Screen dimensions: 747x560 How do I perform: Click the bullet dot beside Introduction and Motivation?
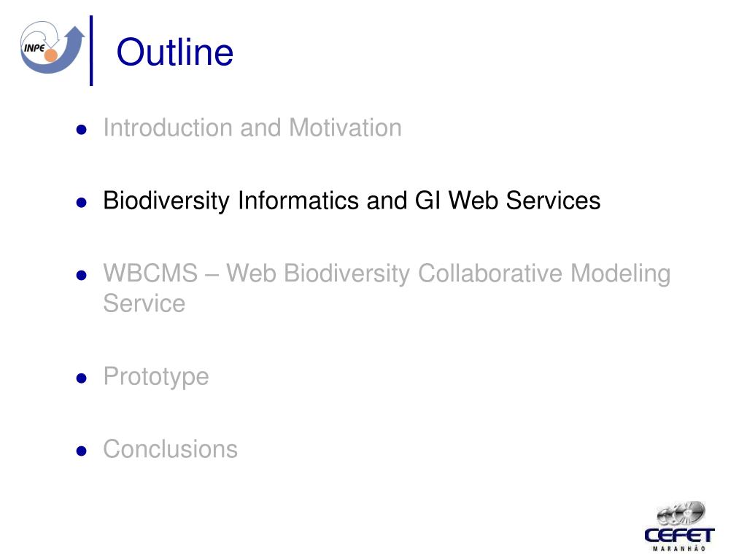[82, 130]
